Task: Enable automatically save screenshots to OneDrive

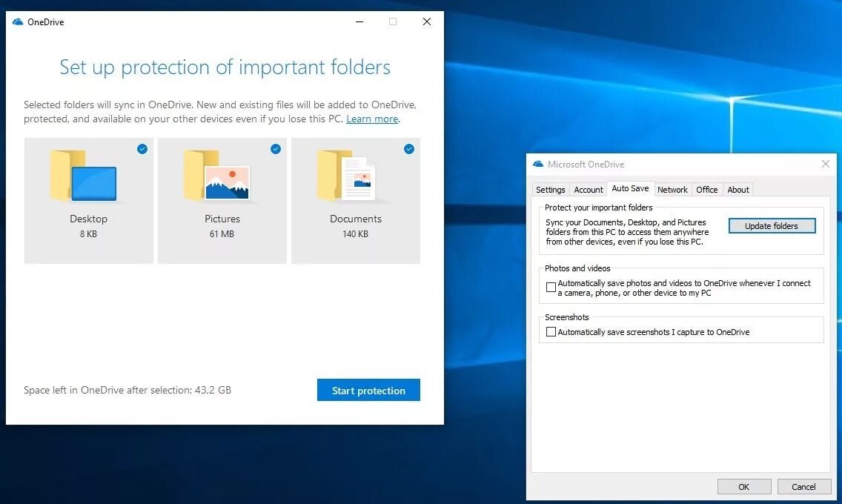Action: 551,332
